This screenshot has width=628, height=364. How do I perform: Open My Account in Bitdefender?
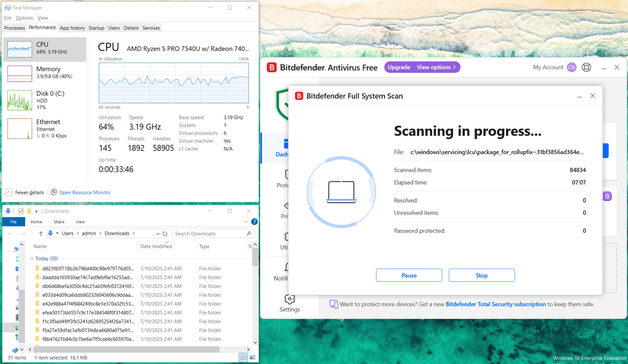tap(548, 67)
